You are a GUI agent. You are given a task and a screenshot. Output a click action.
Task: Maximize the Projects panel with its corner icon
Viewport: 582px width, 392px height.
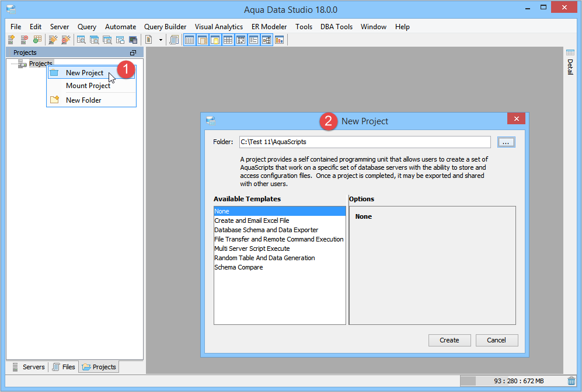tap(133, 52)
